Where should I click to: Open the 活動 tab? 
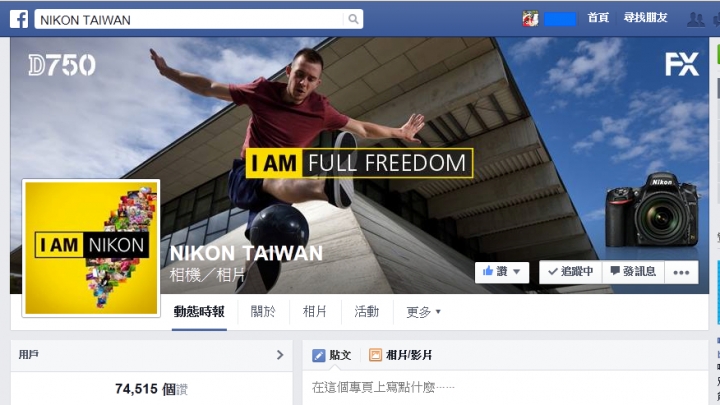[x=366, y=312]
